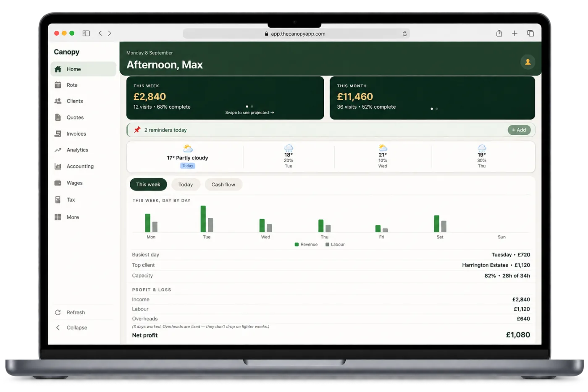Switch to the Cash flow tab
The image size is (588, 392).
[x=223, y=185]
